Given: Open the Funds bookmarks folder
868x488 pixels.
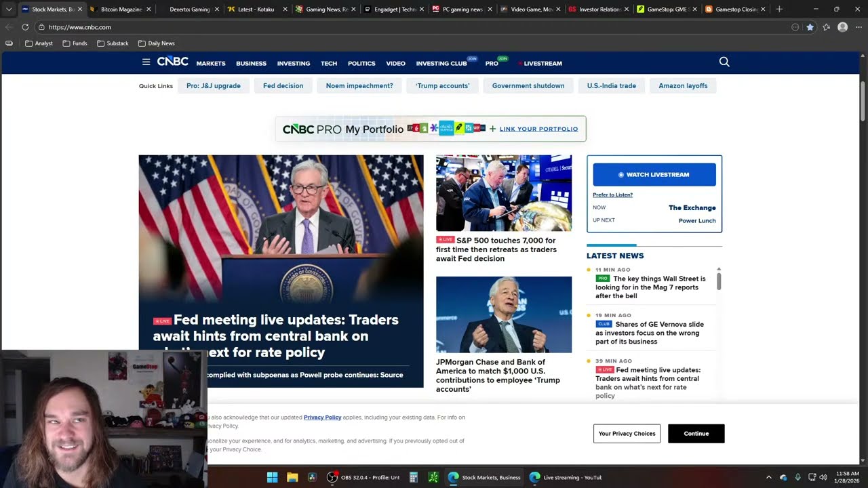Looking at the screenshot, I should (x=75, y=43).
